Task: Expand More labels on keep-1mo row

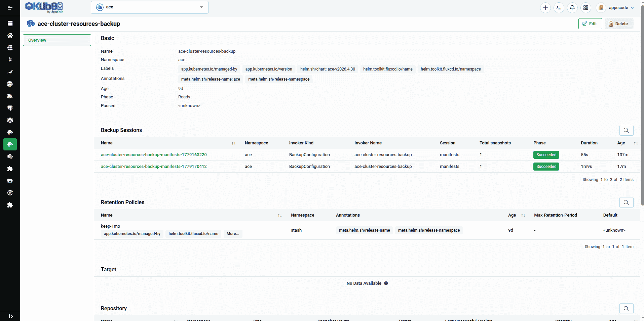Action: pyautogui.click(x=233, y=234)
